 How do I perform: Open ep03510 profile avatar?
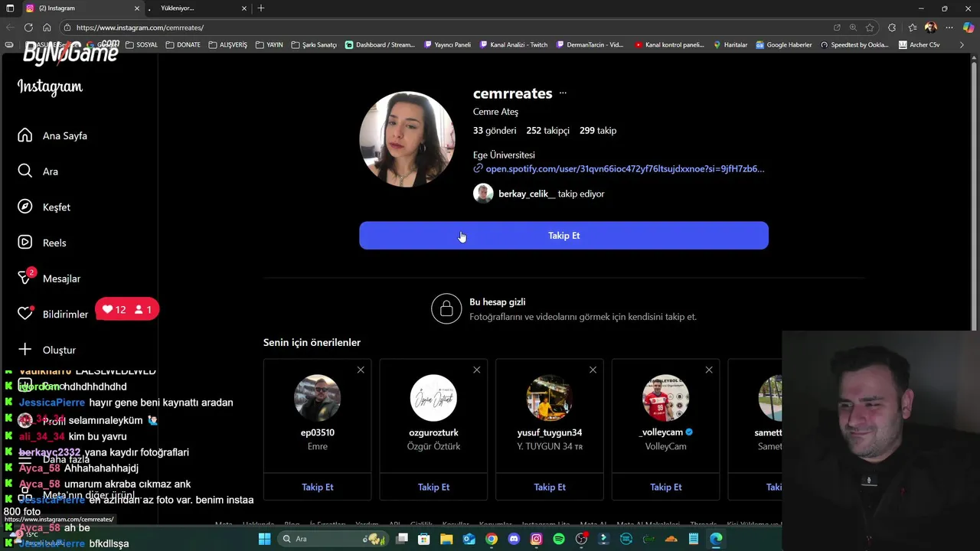(317, 398)
